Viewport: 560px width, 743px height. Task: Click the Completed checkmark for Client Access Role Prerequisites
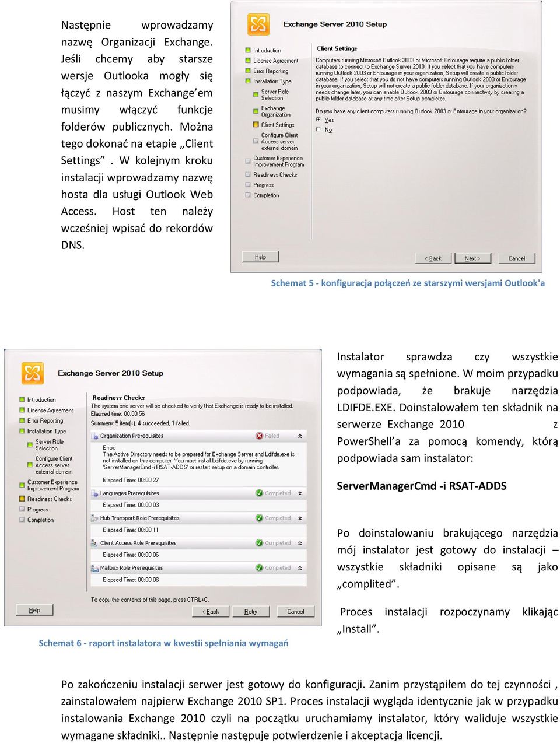pos(259,543)
